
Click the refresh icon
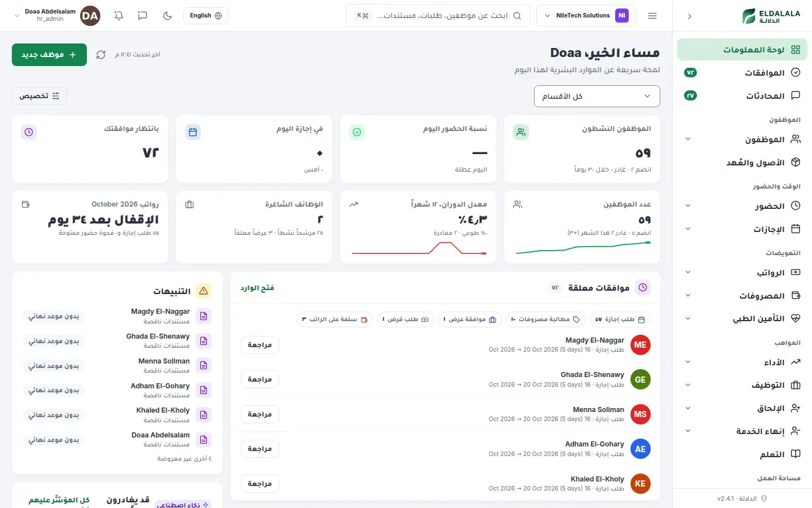(101, 55)
